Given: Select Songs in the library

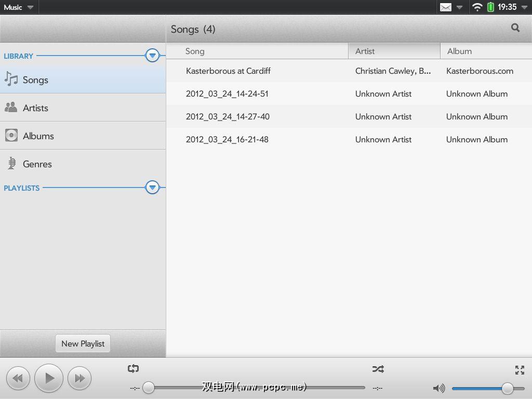Looking at the screenshot, I should pos(83,79).
